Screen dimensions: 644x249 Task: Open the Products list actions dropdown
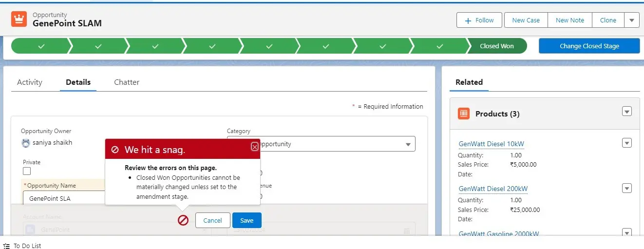(x=627, y=112)
